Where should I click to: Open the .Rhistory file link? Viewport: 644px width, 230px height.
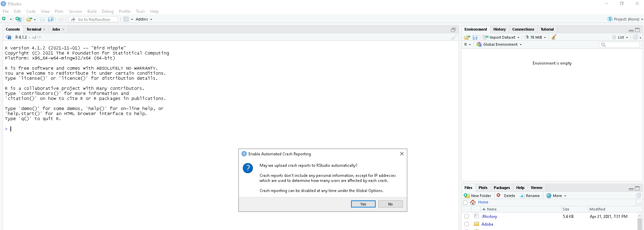pos(489,217)
